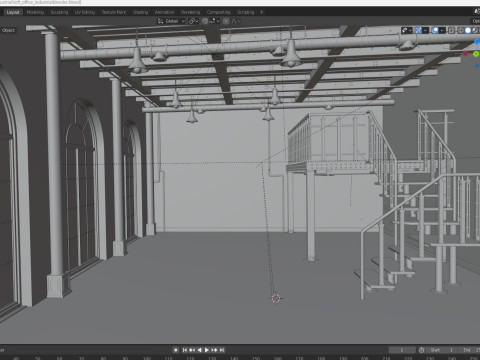Viewport: 480px width, 360px height.
Task: Expand the gizmo options dropdown arrow
Action: click(426, 30)
